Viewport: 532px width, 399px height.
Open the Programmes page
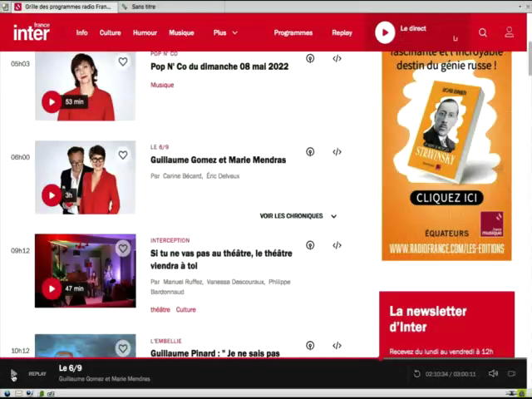(x=293, y=33)
